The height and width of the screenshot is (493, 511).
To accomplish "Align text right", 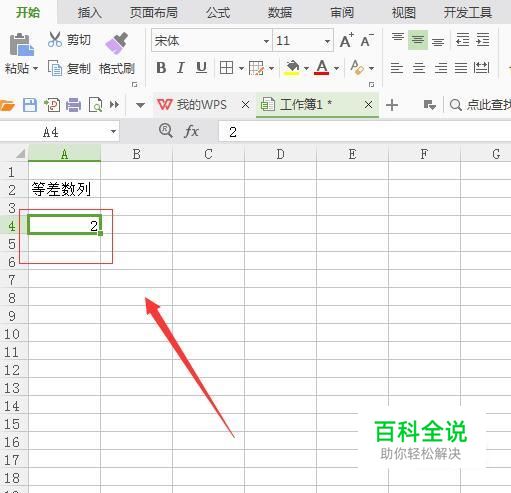I will click(441, 68).
